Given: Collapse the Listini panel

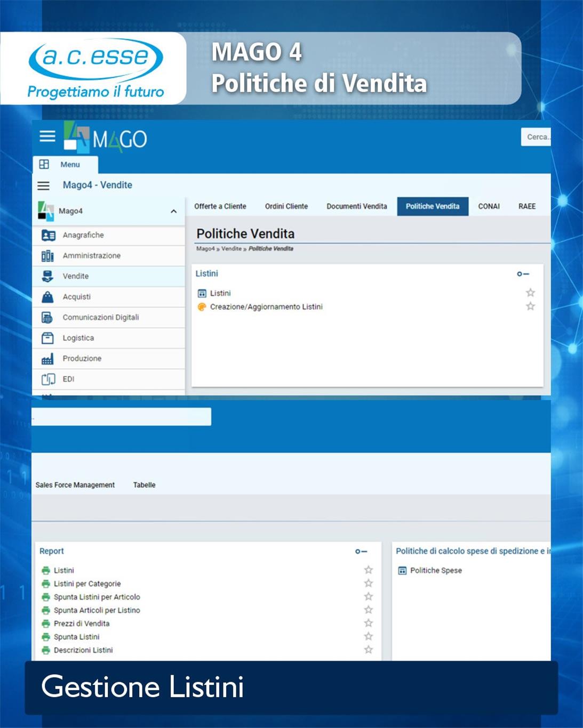Looking at the screenshot, I should (523, 274).
